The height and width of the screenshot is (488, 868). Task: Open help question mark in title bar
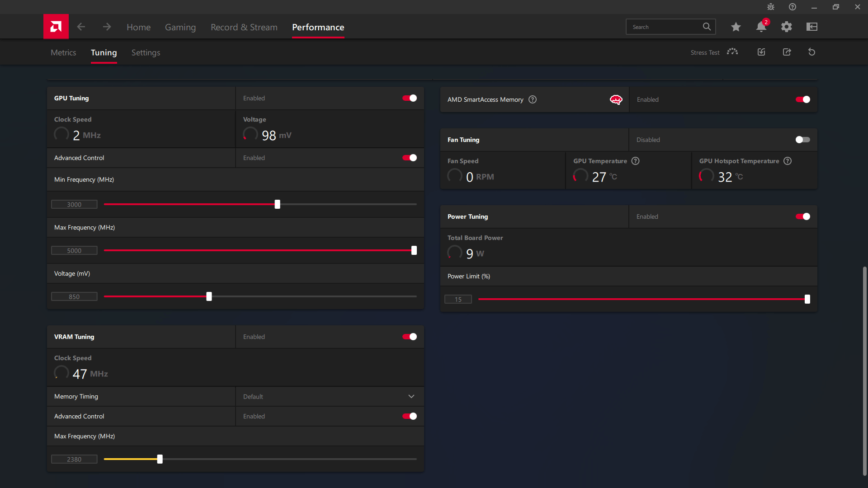click(x=793, y=7)
